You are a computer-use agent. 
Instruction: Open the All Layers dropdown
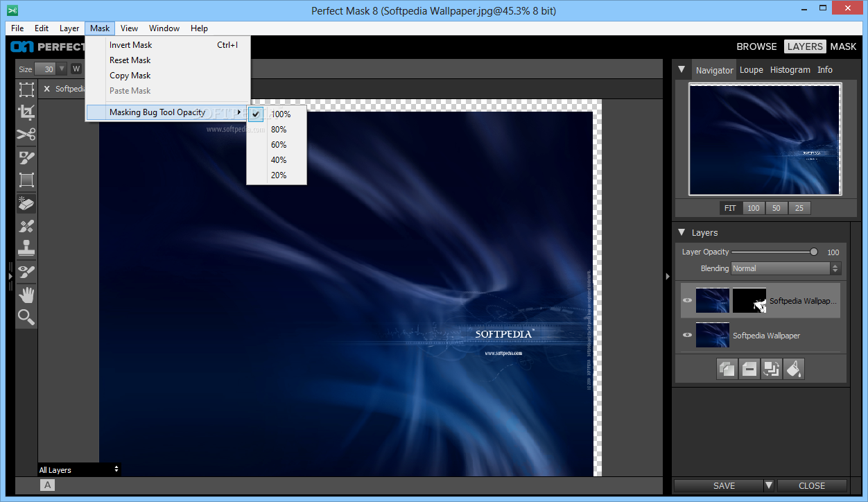click(79, 469)
